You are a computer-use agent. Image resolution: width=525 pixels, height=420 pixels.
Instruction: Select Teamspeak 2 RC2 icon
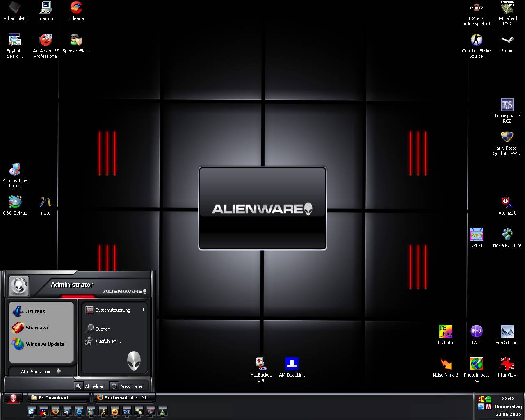pyautogui.click(x=507, y=111)
